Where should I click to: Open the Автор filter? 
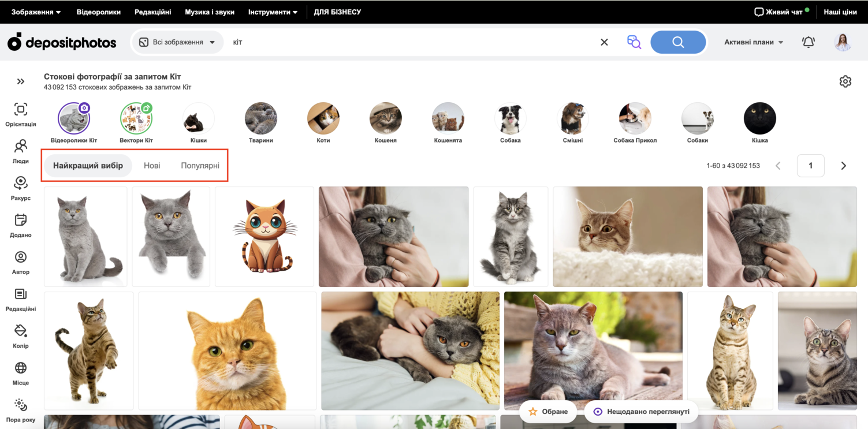(21, 262)
